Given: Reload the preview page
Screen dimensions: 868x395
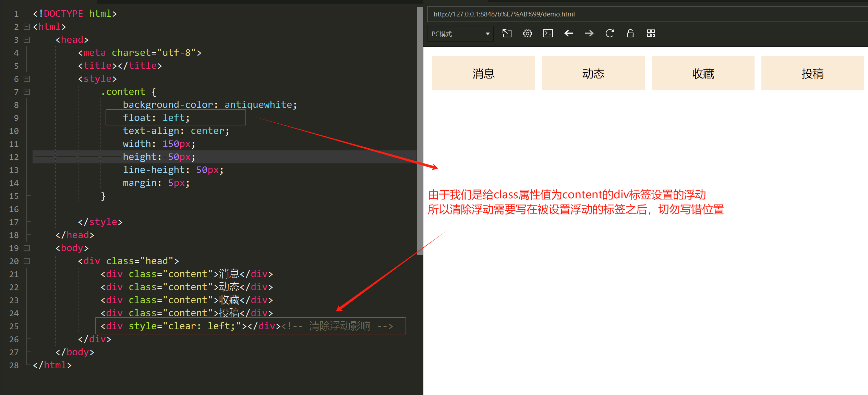Looking at the screenshot, I should click(610, 33).
